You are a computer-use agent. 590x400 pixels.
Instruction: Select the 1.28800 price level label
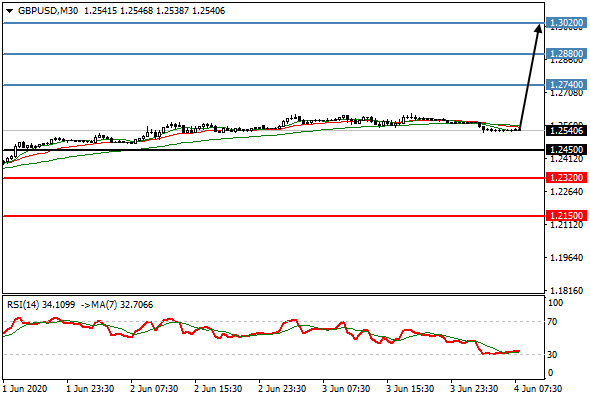566,54
